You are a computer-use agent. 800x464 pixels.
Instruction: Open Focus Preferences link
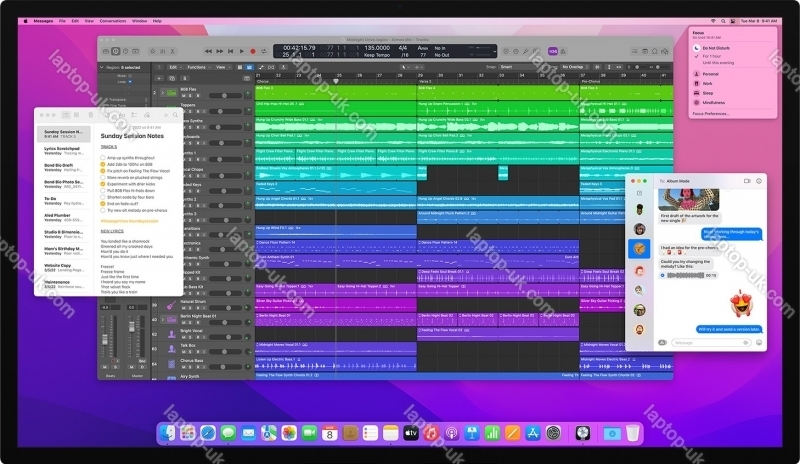click(x=711, y=113)
